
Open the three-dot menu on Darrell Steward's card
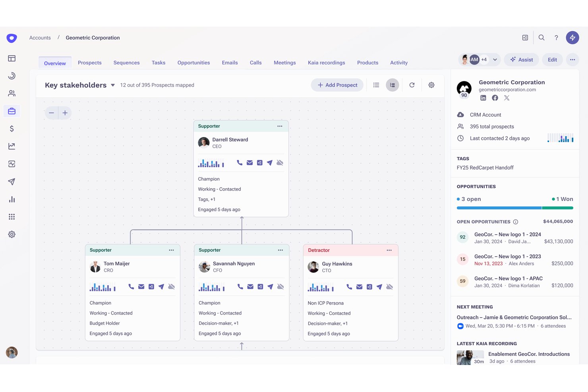pos(280,126)
